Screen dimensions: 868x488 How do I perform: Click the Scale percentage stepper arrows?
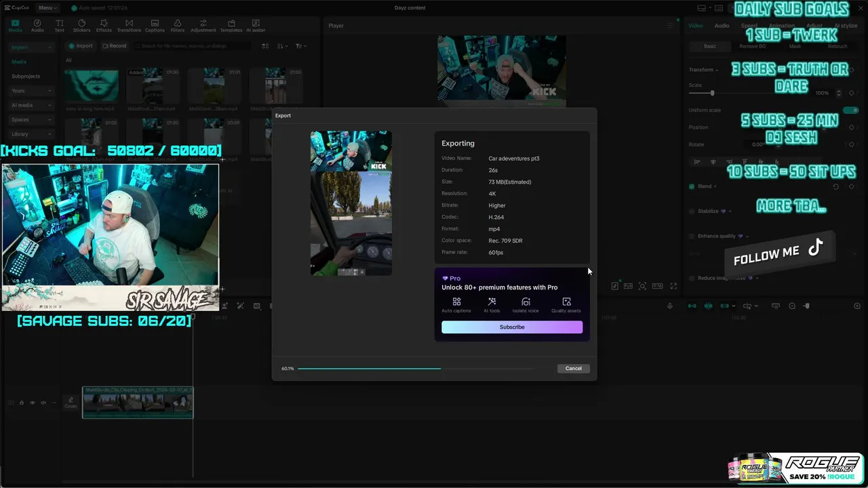pos(839,93)
